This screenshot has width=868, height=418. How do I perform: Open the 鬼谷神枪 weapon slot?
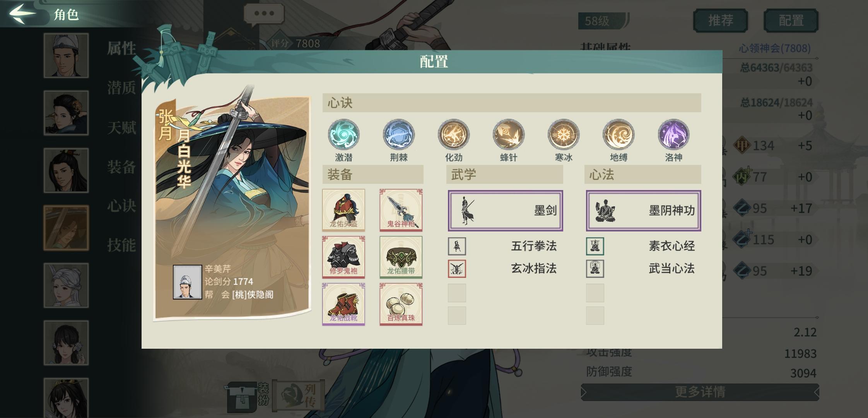401,210
